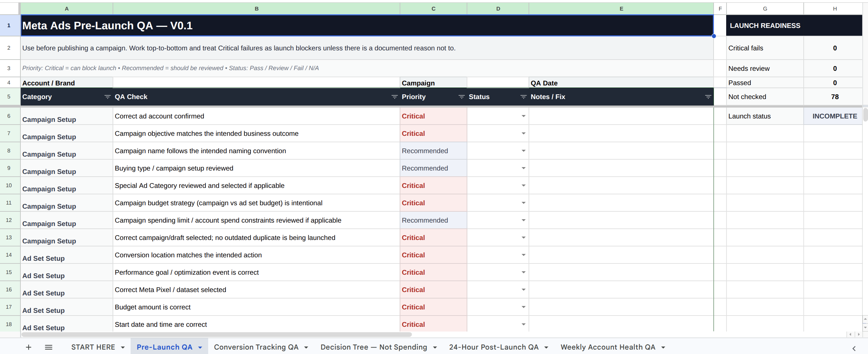Select Recommended priority for Buying type row
The image size is (868, 354).
coord(433,168)
